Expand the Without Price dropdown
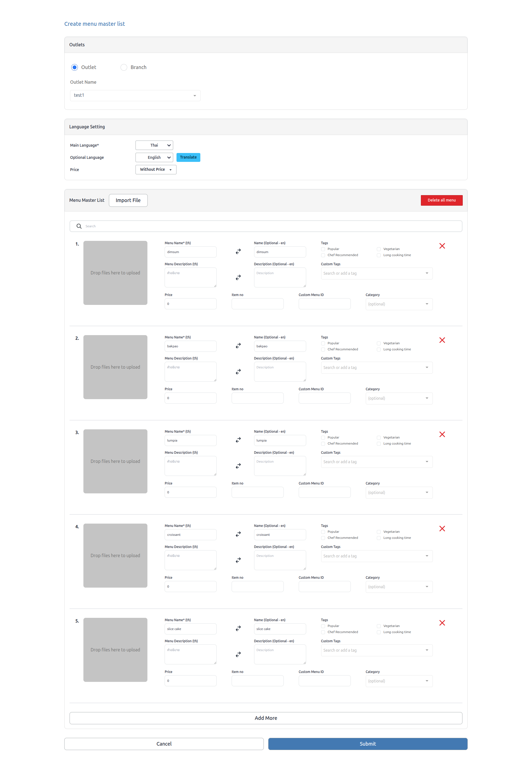The image size is (532, 770). (156, 169)
